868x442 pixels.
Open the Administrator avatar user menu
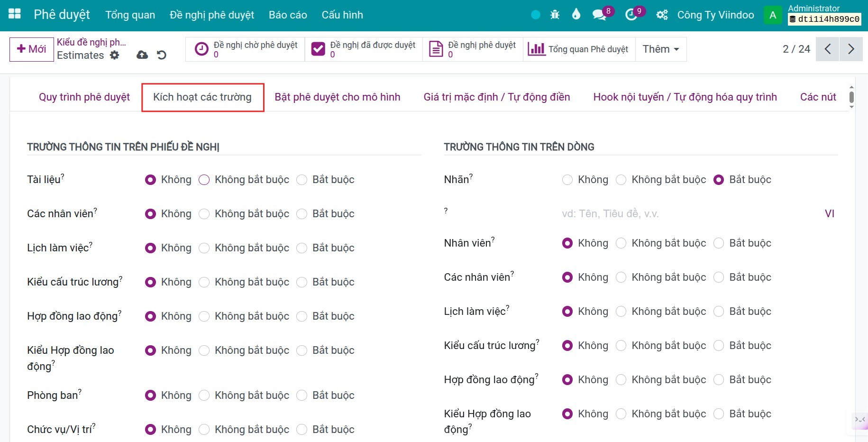coord(773,15)
